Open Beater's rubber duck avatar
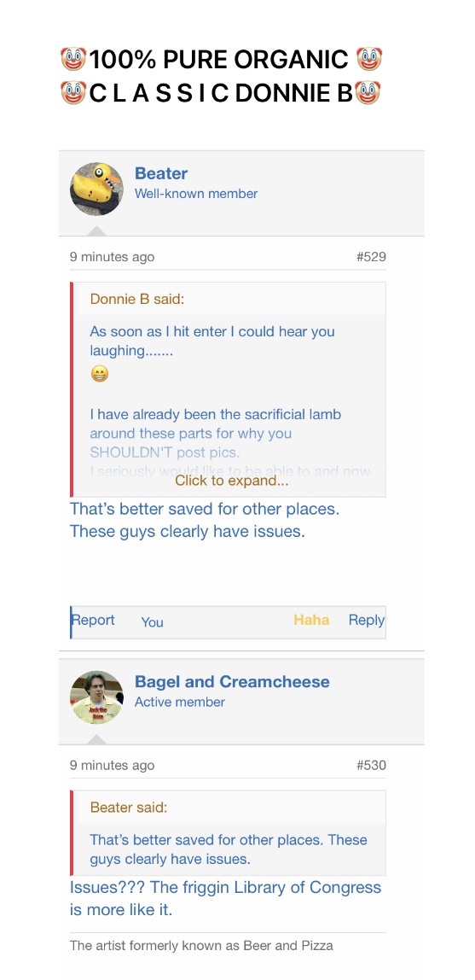The width and height of the screenshot is (475, 980). (96, 190)
